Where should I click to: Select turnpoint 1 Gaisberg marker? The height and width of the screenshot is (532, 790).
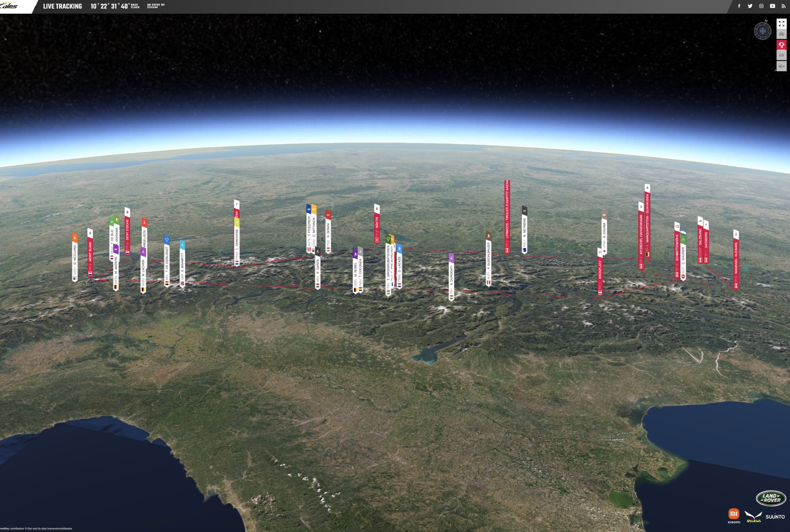pyautogui.click(x=706, y=242)
